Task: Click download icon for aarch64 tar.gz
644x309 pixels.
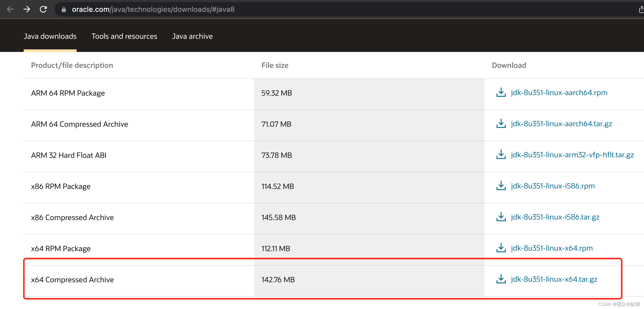Action: point(501,124)
